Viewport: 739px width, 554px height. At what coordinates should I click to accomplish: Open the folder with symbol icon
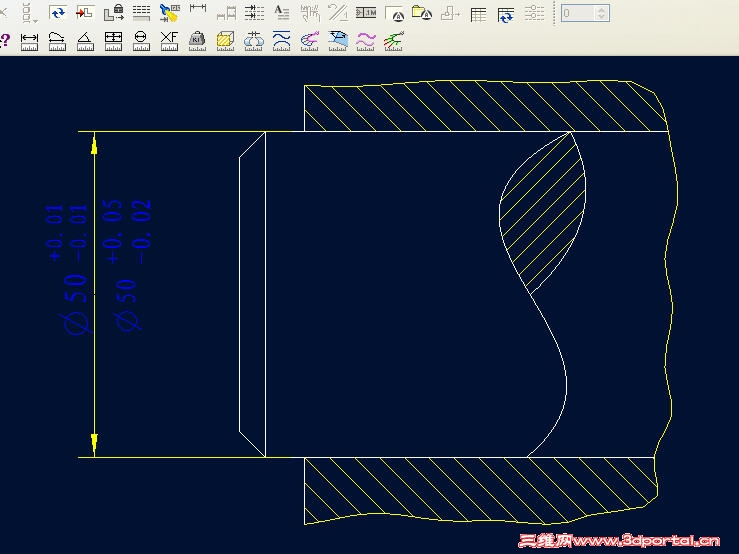(x=422, y=13)
